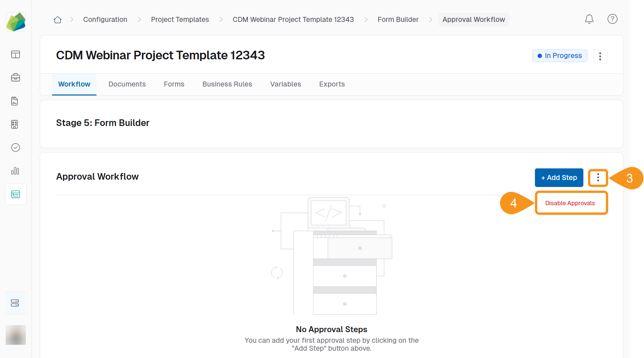
Task: Open the help question mark icon
Action: (613, 19)
